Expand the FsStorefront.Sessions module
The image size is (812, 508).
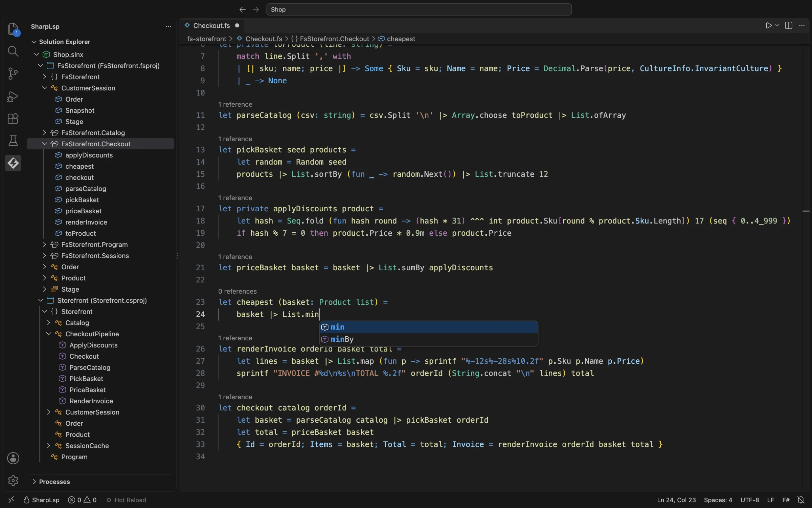tap(45, 256)
